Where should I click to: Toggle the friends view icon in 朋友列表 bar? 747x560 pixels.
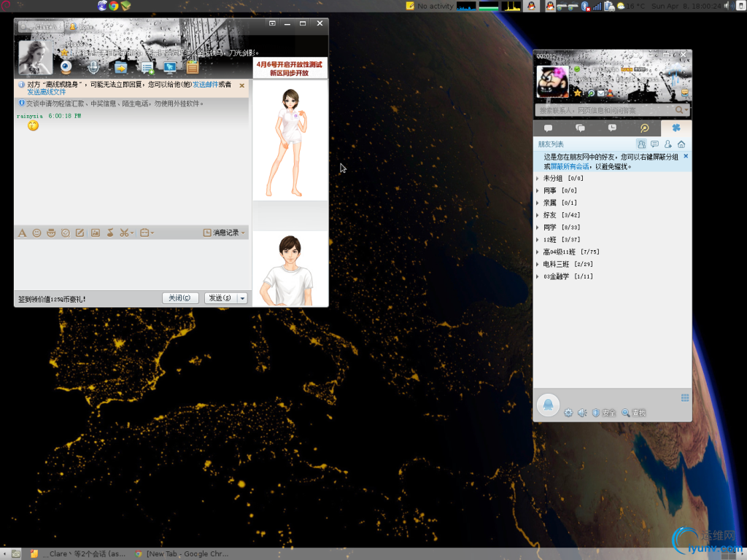tap(641, 144)
